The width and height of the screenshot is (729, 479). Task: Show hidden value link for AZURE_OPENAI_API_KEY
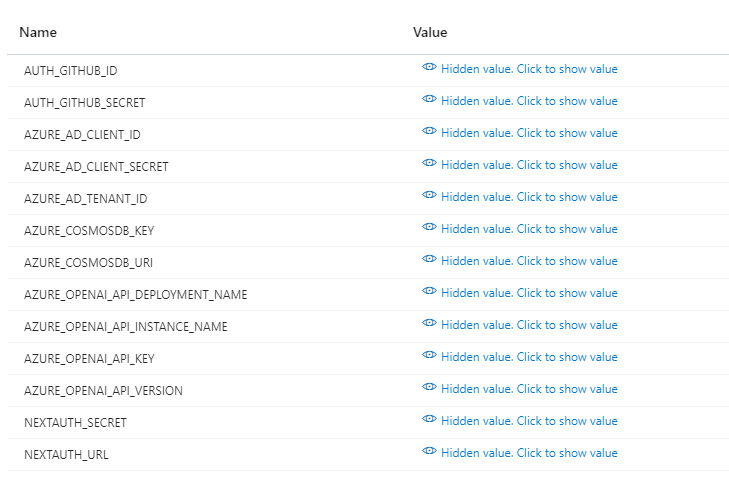click(529, 357)
